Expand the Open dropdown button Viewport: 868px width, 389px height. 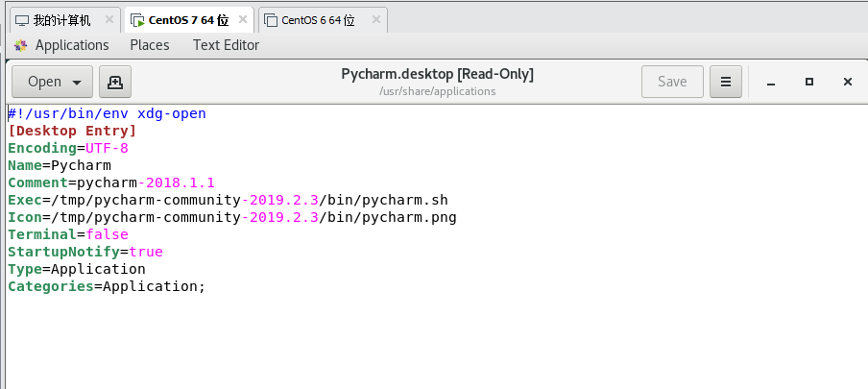click(x=53, y=82)
